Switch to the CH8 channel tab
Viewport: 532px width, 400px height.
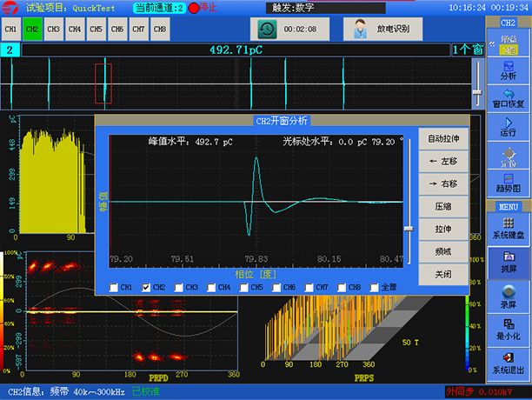(x=160, y=30)
